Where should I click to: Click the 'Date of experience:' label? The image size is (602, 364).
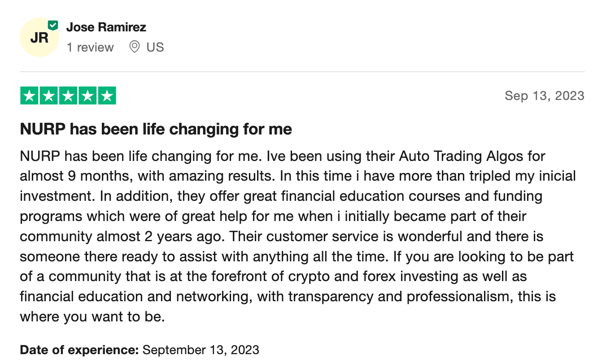coord(79,350)
